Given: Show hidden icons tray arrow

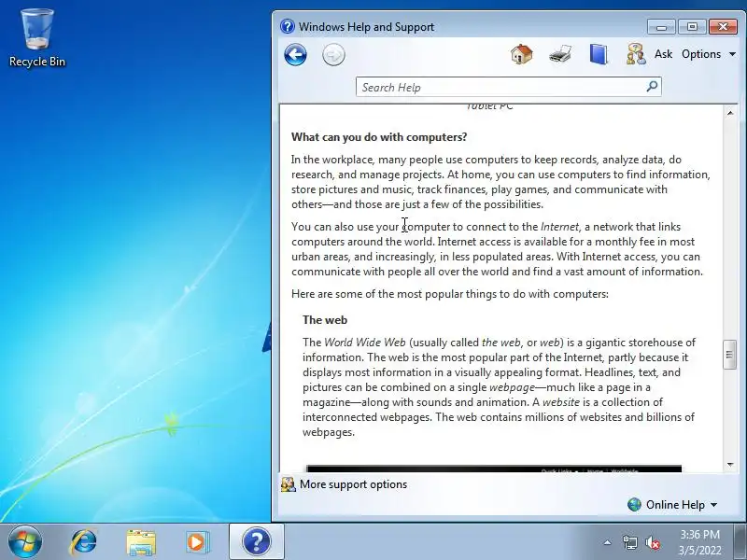Looking at the screenshot, I should click(x=608, y=542).
